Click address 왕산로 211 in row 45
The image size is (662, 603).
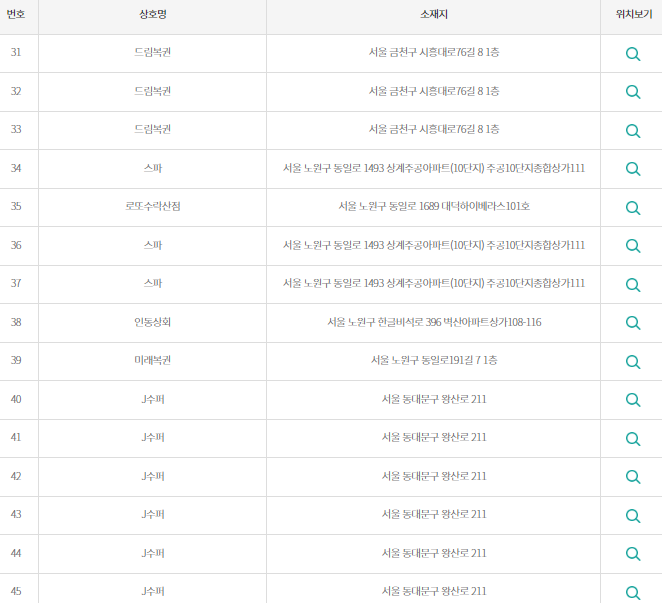tap(464, 591)
